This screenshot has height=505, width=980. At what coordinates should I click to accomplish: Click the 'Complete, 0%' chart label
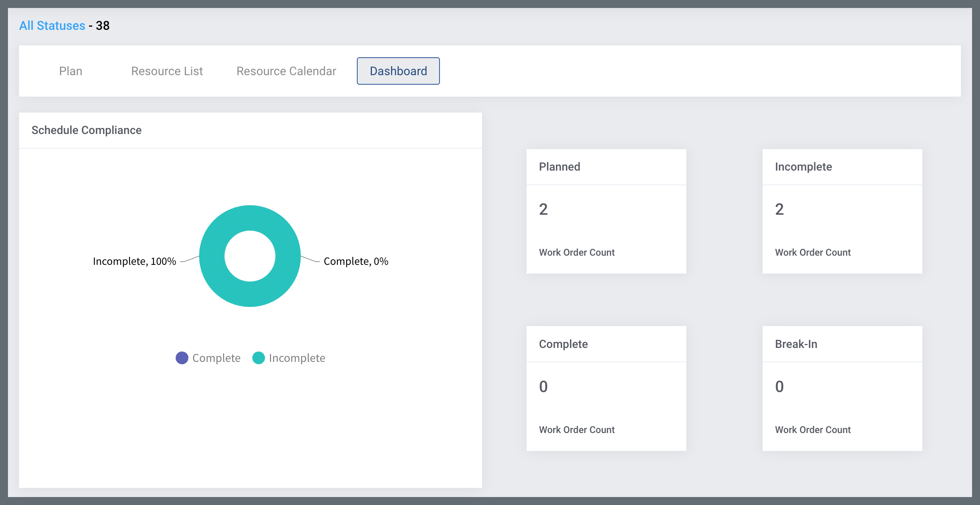pyautogui.click(x=356, y=261)
